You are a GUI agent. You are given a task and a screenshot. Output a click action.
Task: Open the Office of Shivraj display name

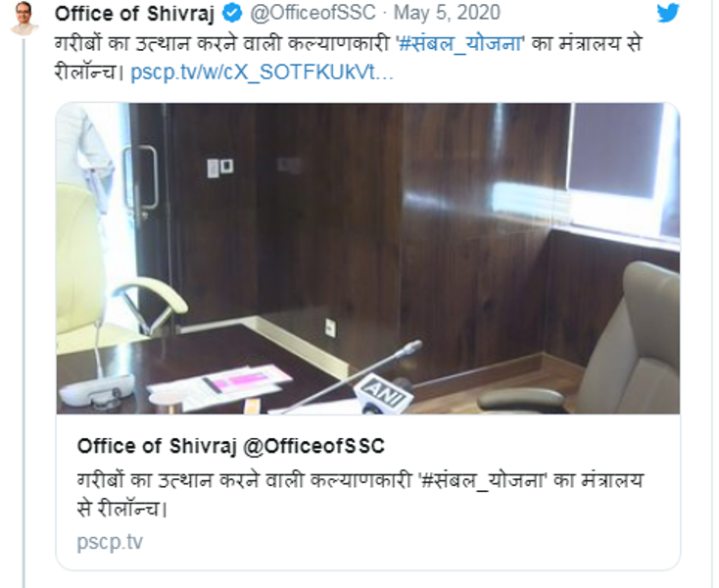pos(134,14)
